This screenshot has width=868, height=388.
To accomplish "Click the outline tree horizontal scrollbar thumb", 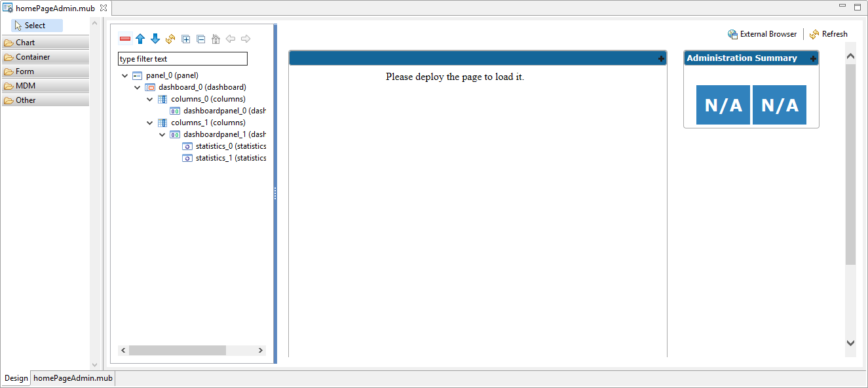I will tap(178, 351).
